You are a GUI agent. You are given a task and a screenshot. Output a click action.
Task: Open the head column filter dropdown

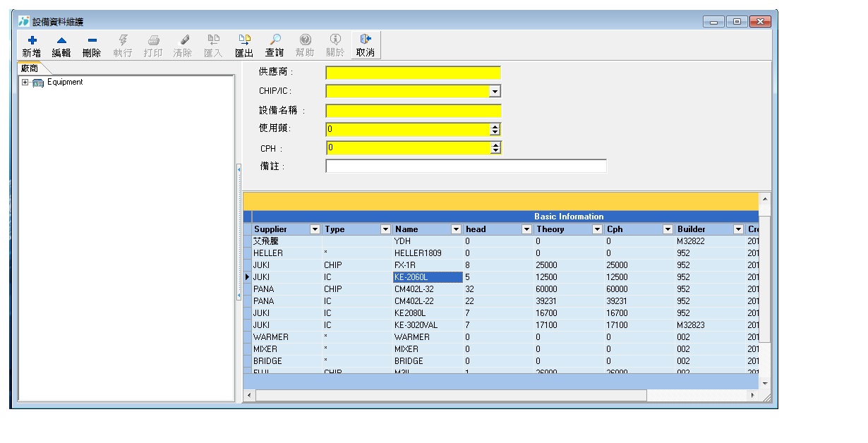[x=526, y=229]
